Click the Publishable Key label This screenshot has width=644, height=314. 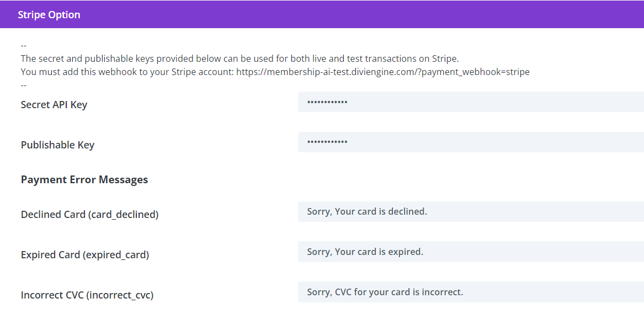57,145
